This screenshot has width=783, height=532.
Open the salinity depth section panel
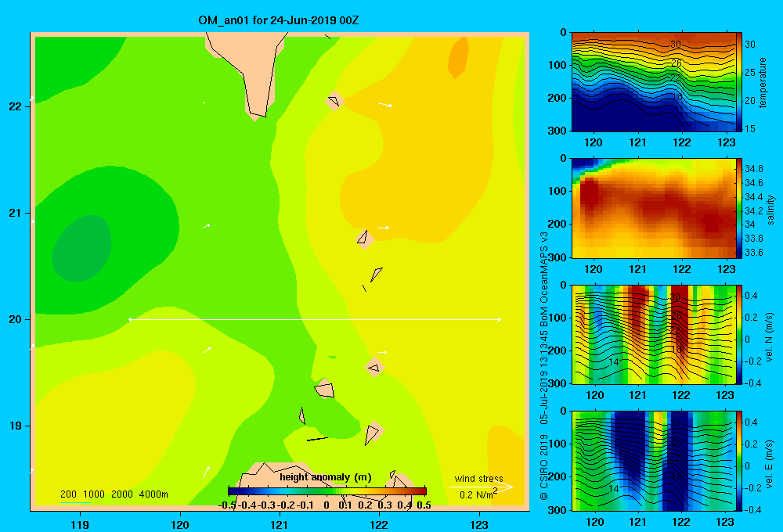(654, 208)
